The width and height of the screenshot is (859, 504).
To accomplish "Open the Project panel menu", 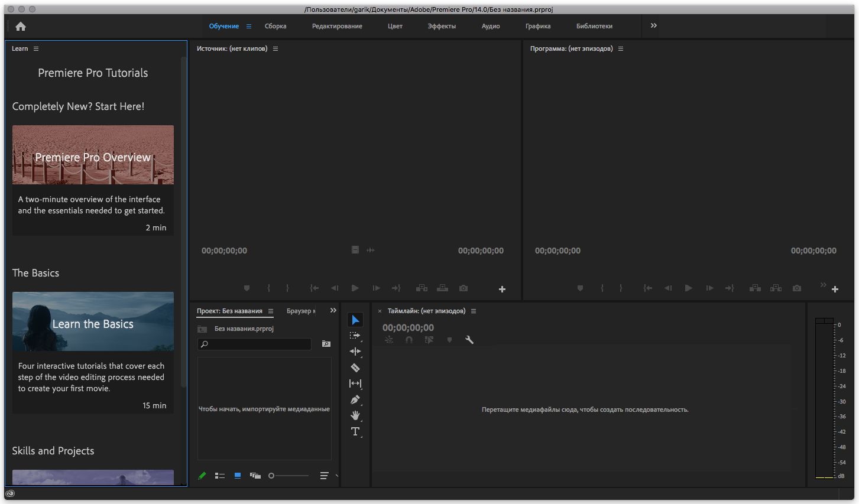I will 271,311.
